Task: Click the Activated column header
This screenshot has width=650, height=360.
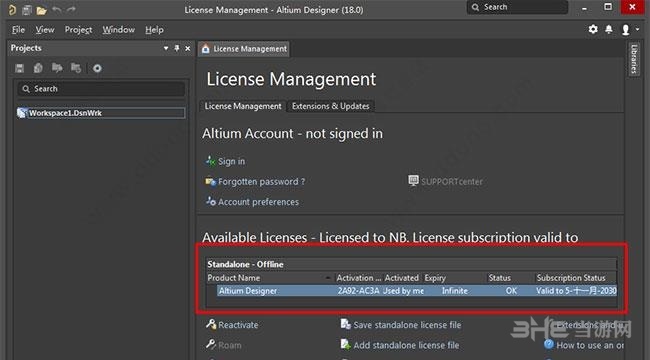Action: click(401, 278)
